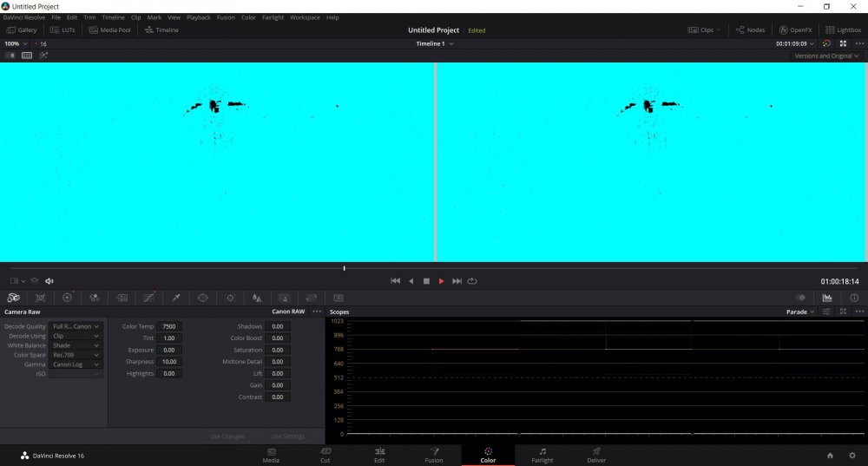868x466 pixels.
Task: Open the Info panel icon
Action: (854, 298)
